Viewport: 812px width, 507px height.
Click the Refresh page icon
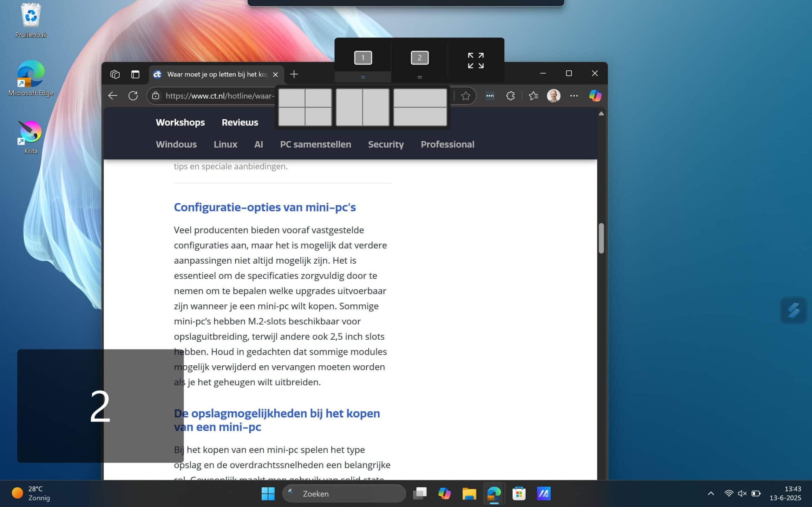click(133, 96)
